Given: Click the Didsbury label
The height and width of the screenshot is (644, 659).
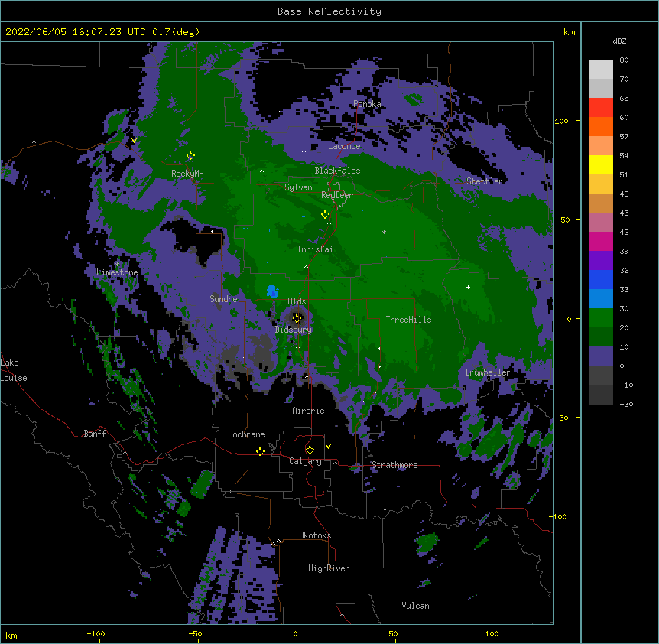Looking at the screenshot, I should pyautogui.click(x=294, y=330).
